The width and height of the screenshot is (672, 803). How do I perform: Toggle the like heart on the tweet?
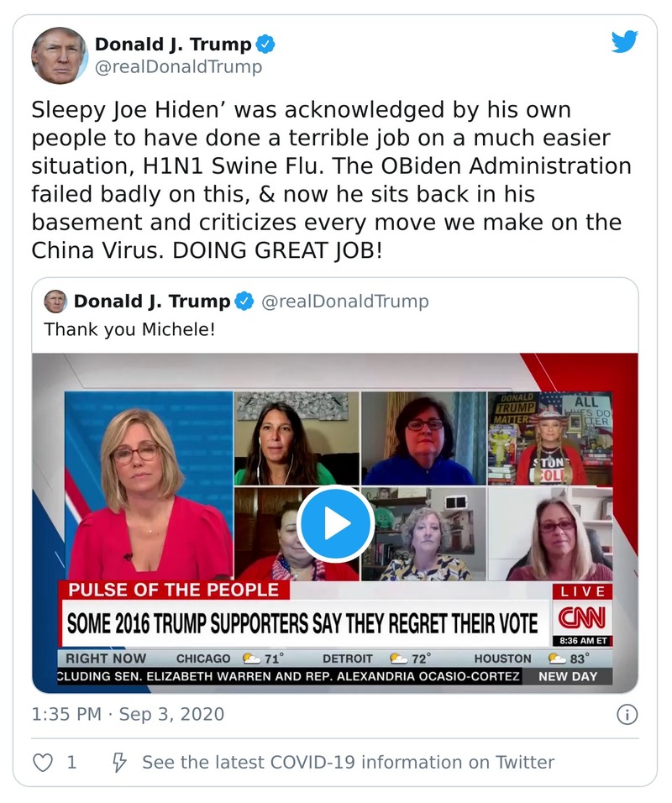click(42, 762)
